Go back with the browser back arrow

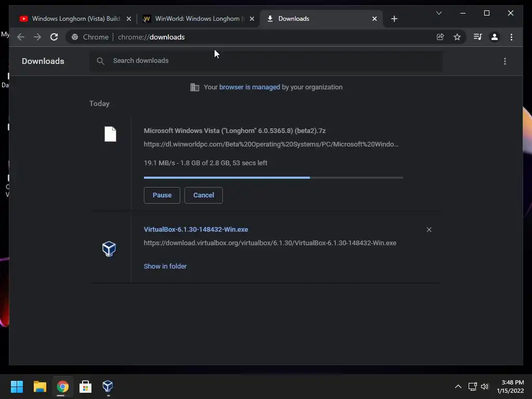[21, 37]
